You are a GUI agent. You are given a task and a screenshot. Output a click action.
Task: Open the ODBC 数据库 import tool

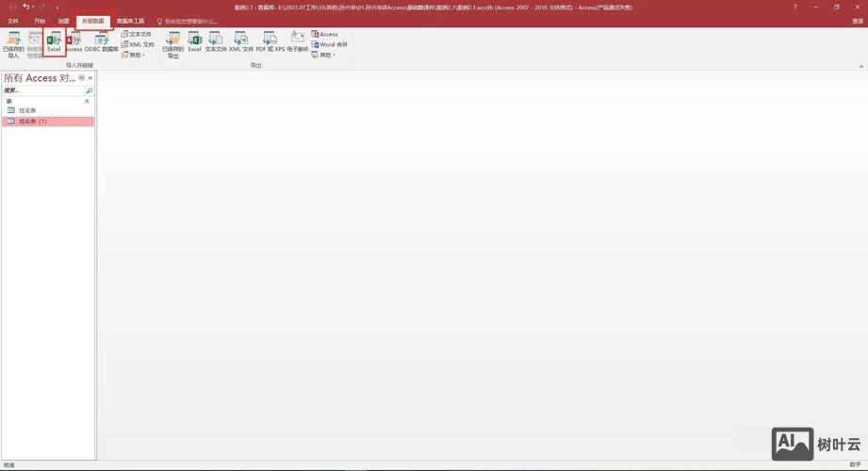tap(102, 41)
